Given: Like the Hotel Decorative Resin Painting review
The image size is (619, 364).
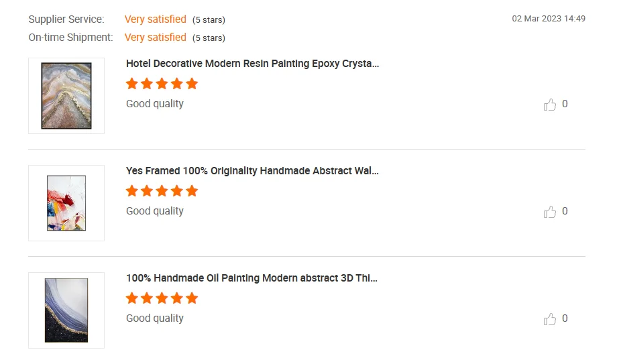Looking at the screenshot, I should tap(550, 105).
